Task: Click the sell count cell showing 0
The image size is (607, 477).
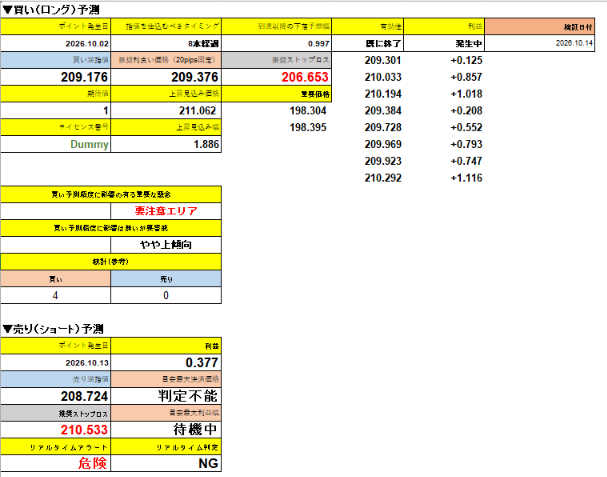Action: pos(166,295)
